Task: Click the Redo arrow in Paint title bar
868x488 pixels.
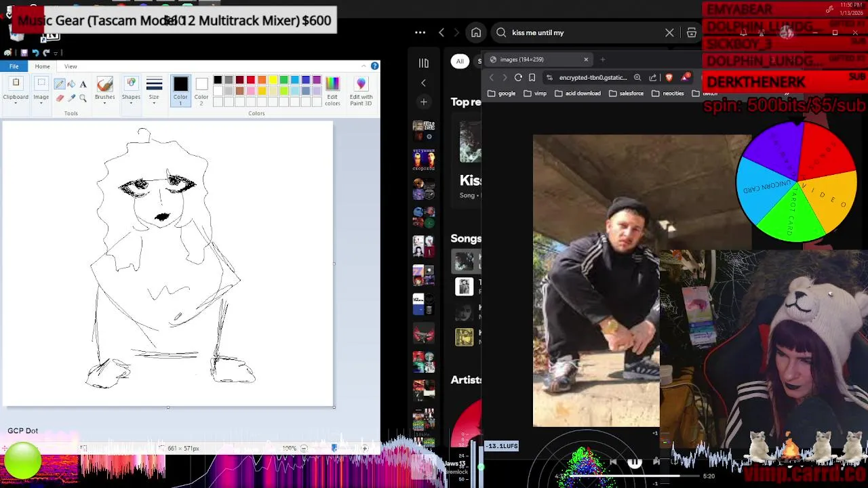Action: 46,52
